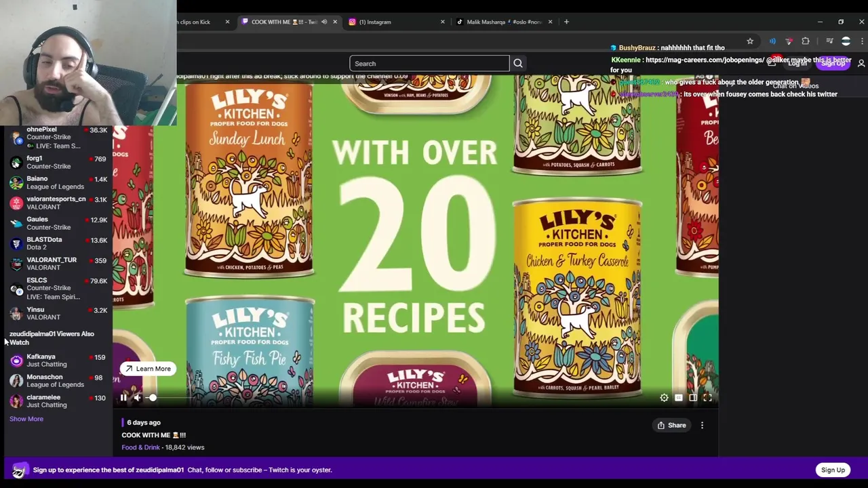This screenshot has height=488, width=868.
Task: Open Gaules channel avatar
Action: coord(16,224)
